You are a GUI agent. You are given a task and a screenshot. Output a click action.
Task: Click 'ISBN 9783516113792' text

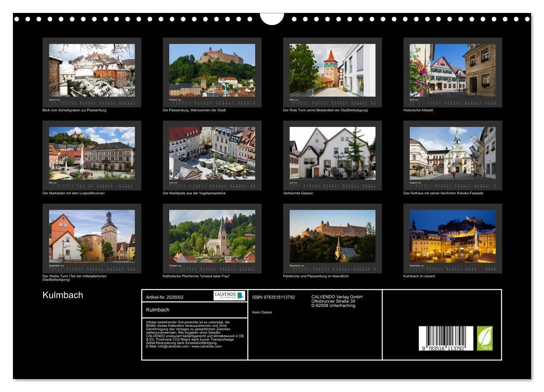point(273,297)
